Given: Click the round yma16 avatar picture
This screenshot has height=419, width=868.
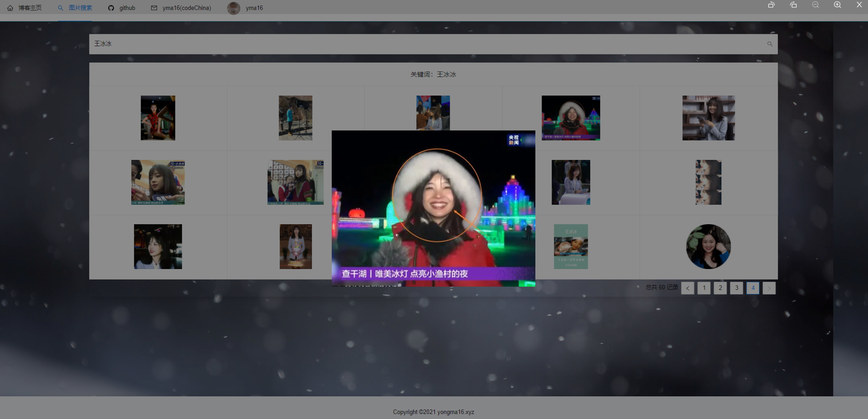Looking at the screenshot, I should 234,8.
